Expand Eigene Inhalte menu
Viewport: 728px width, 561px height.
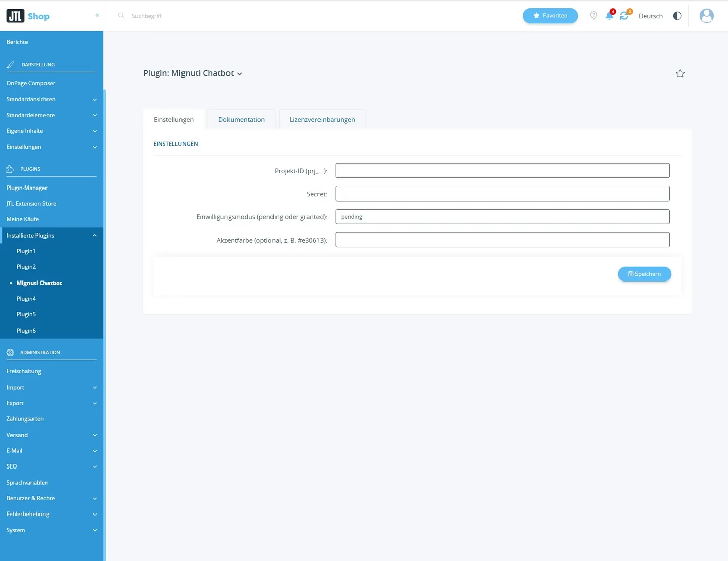click(x=52, y=131)
